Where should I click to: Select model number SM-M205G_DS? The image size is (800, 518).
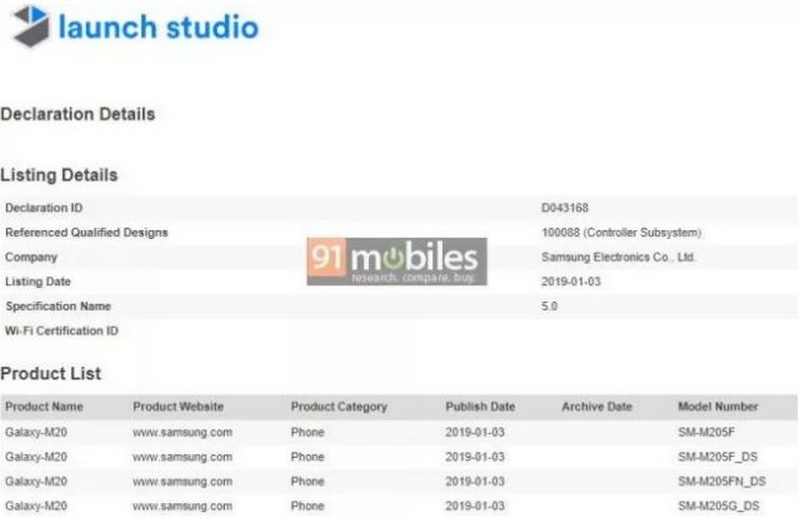pyautogui.click(x=718, y=506)
